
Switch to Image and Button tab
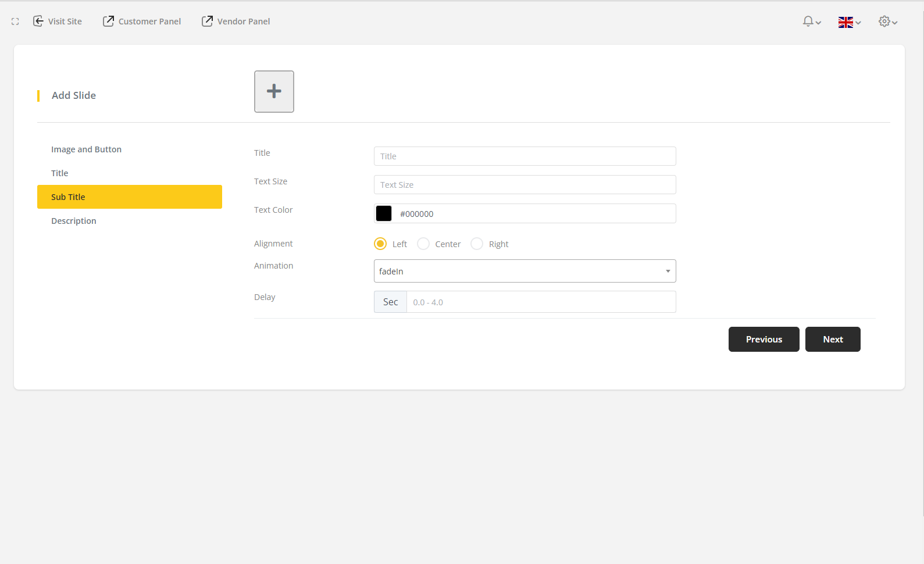[86, 149]
